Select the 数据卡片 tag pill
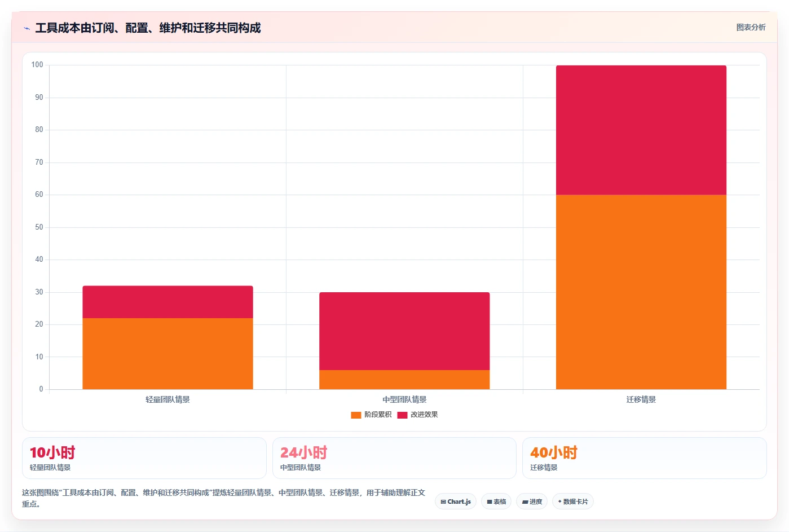Screen dimensions: 789x532 tap(573, 502)
